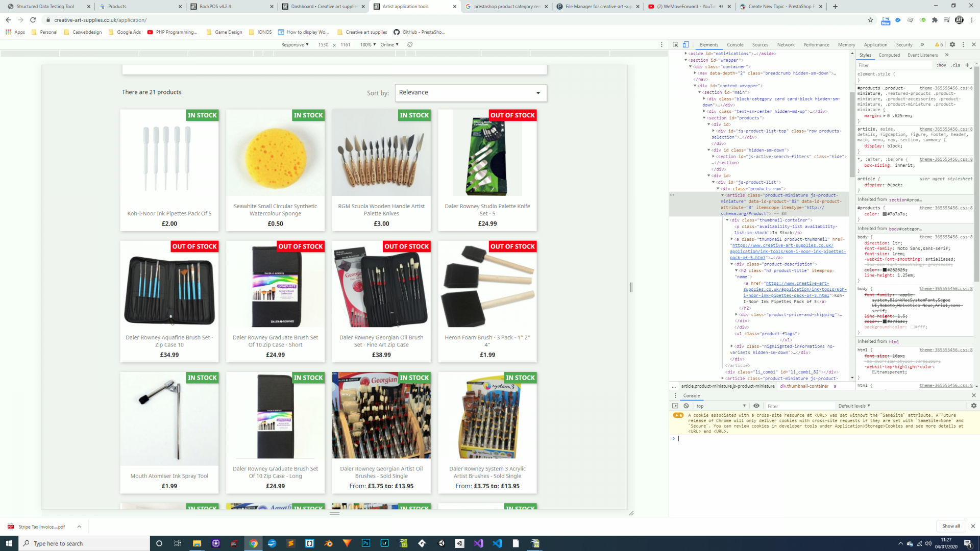Open Photoshop from the Windows taskbar
This screenshot has height=551, width=980.
(366, 543)
